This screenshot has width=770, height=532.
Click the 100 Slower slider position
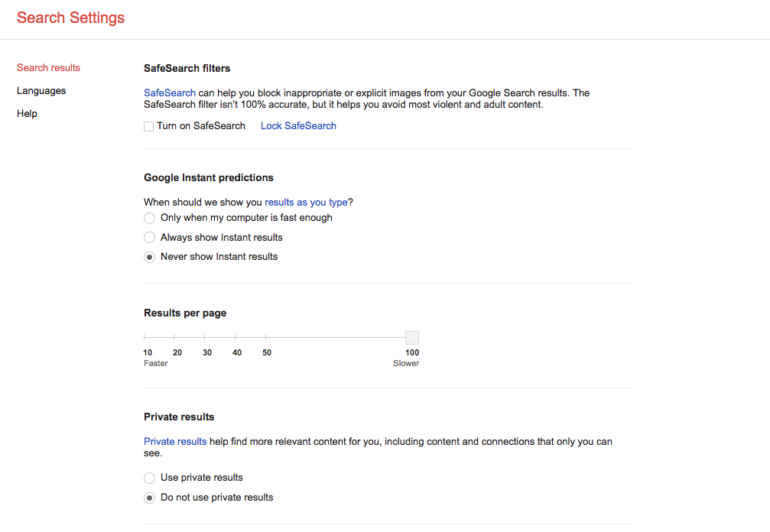point(411,336)
